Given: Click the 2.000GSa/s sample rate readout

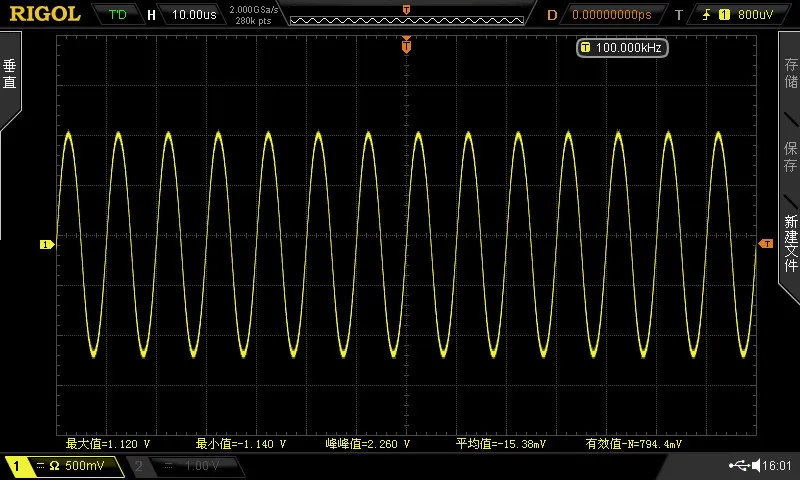Looking at the screenshot, I should tap(254, 9).
